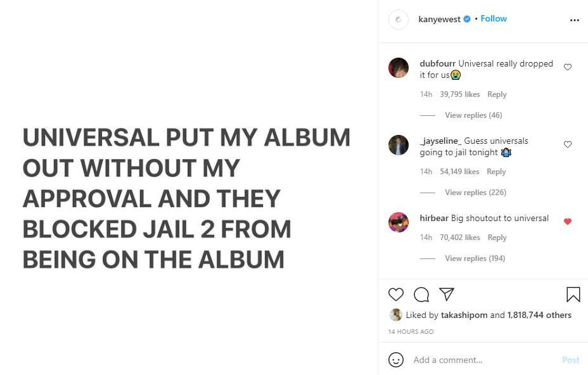The height and width of the screenshot is (375, 588).
Task: View the 194 replies to hirbear
Action: (475, 258)
